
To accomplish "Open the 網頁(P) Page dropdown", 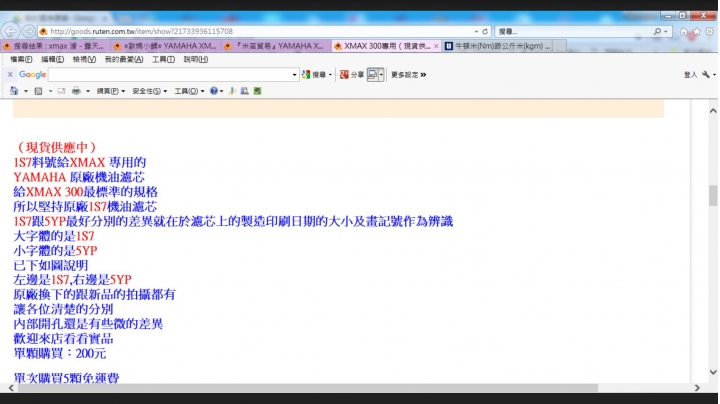I will (111, 91).
